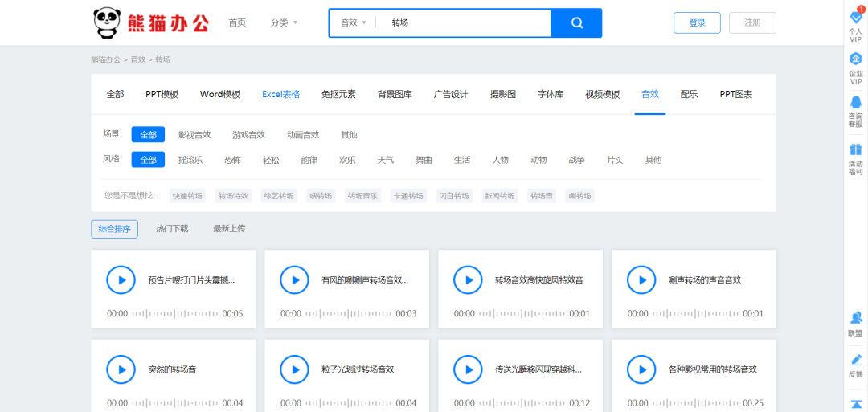This screenshot has width=868, height=412.
Task: Click the 熊猫办公 panda logo
Action: (150, 23)
